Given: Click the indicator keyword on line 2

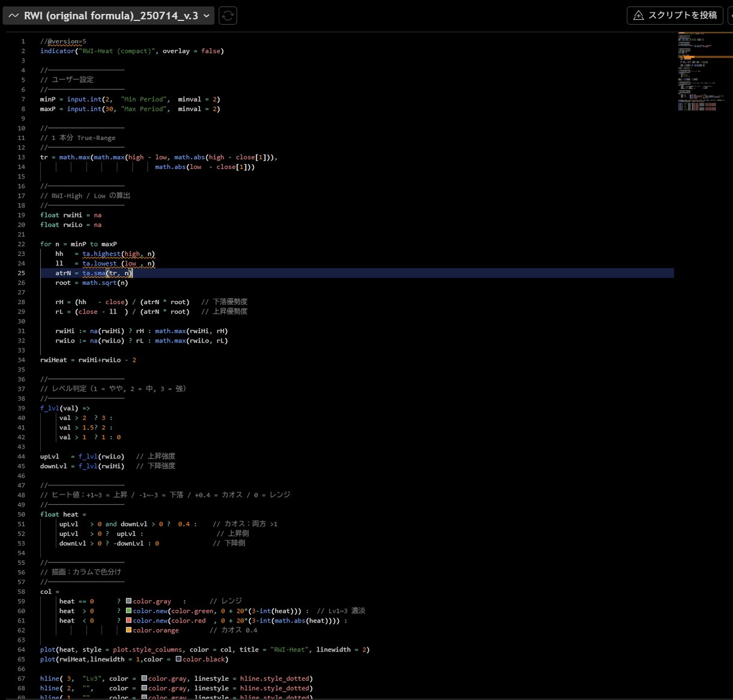Looking at the screenshot, I should click(57, 51).
